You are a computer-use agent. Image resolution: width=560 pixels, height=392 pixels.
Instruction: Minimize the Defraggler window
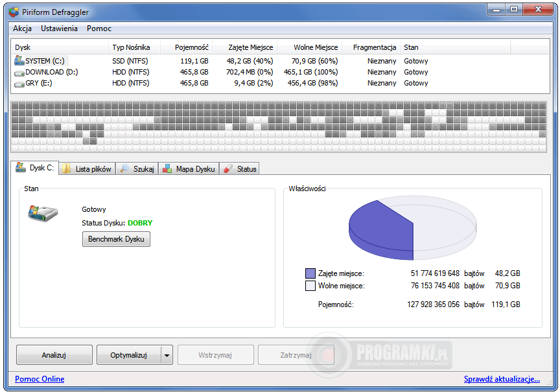click(496, 10)
